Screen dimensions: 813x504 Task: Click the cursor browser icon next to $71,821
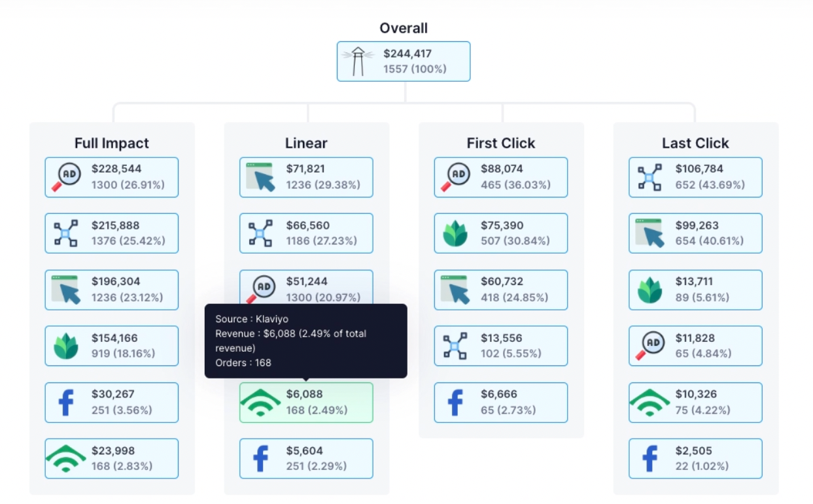pos(260,177)
